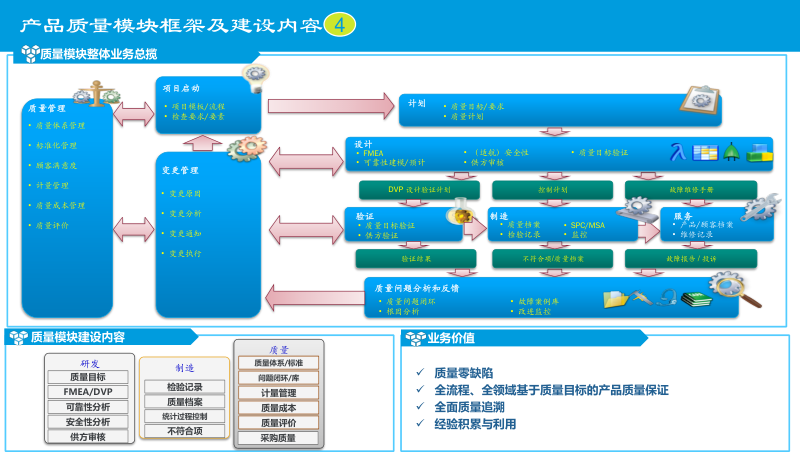Click the gear conveyor icon on 制造 box
The image size is (800, 452).
click(637, 210)
